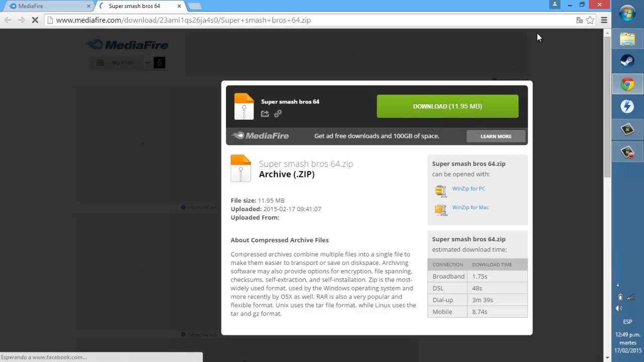Click the share icon under Super smash bros 64
The width and height of the screenshot is (644, 362).
pos(265,114)
